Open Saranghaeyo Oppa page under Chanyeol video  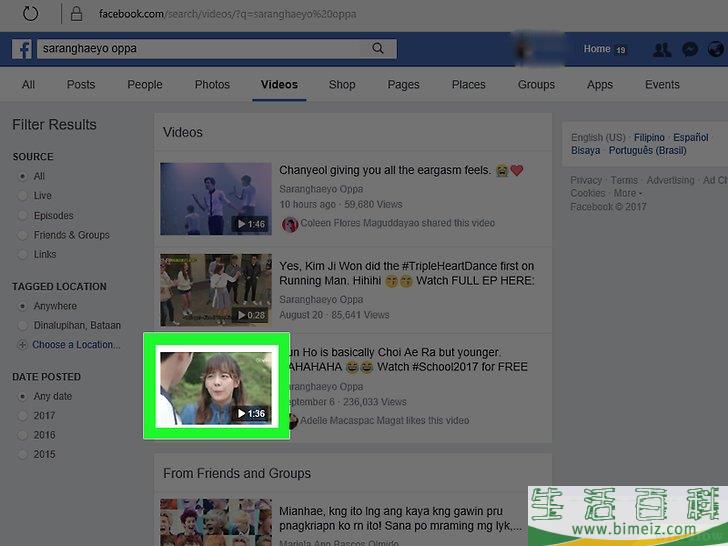pyautogui.click(x=321, y=189)
